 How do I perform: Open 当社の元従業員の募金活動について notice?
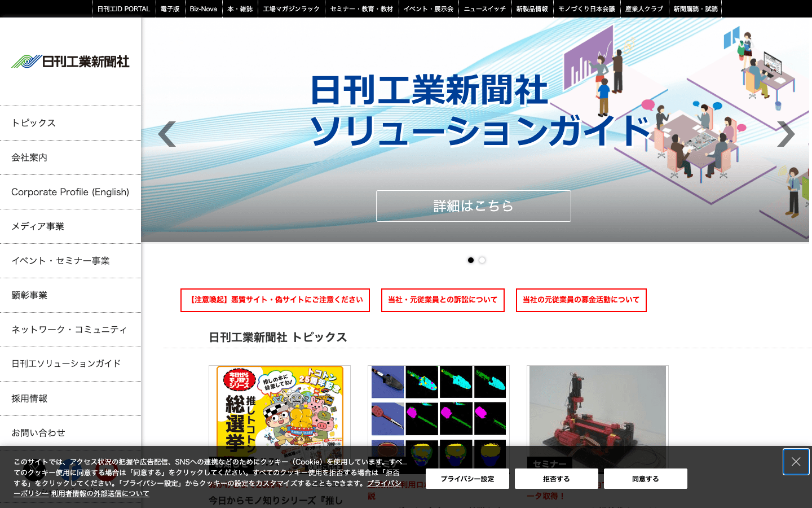(x=581, y=300)
